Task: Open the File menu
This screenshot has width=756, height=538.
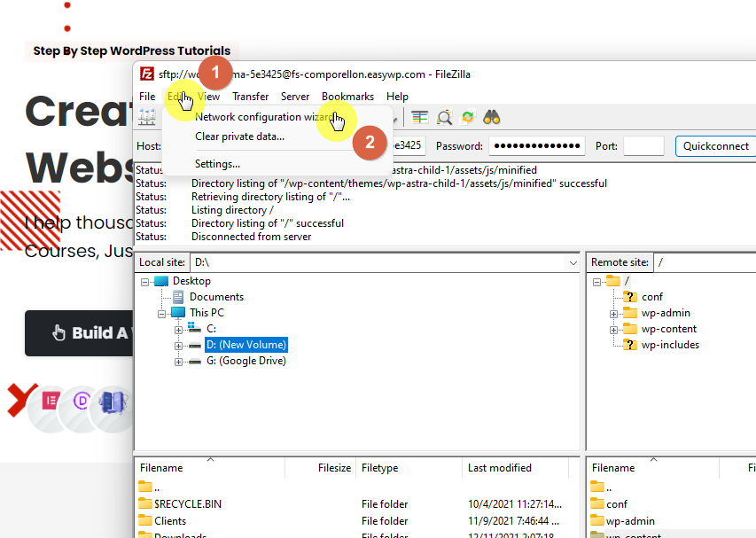Action: click(147, 97)
